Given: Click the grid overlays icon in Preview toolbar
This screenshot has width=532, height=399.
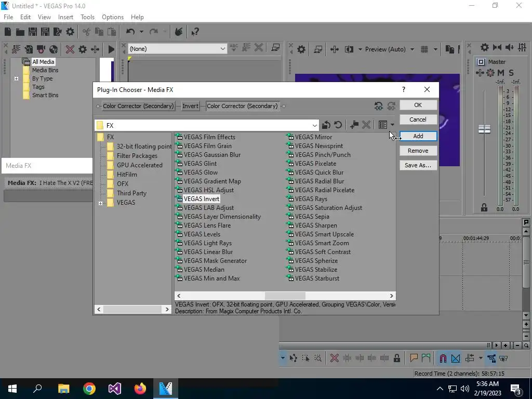Looking at the screenshot, I should click(424, 49).
